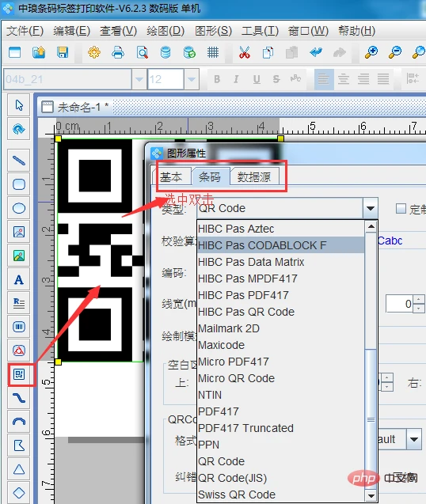Open the 文件(F) menu
426x504 pixels.
25,31
